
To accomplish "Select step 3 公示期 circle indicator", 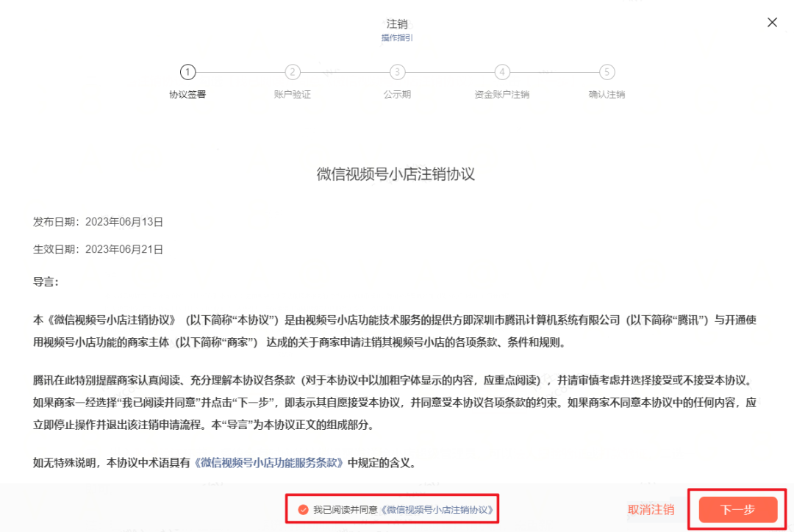I will (398, 72).
